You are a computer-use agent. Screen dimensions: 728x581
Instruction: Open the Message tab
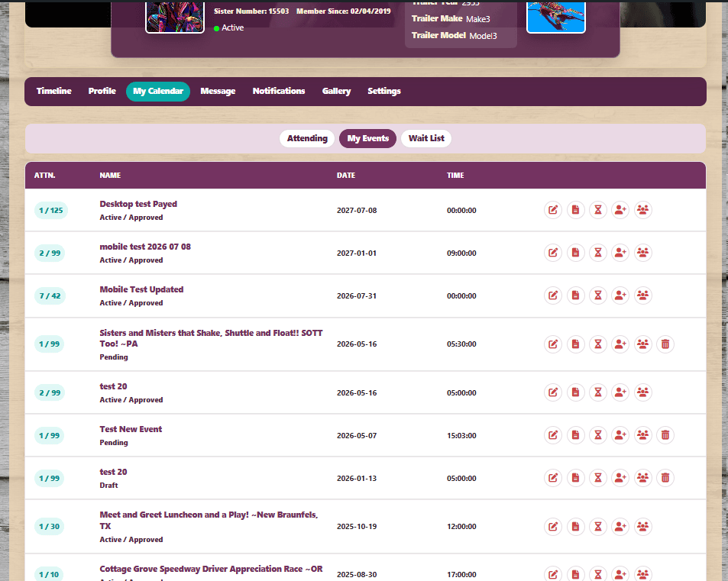coord(218,91)
